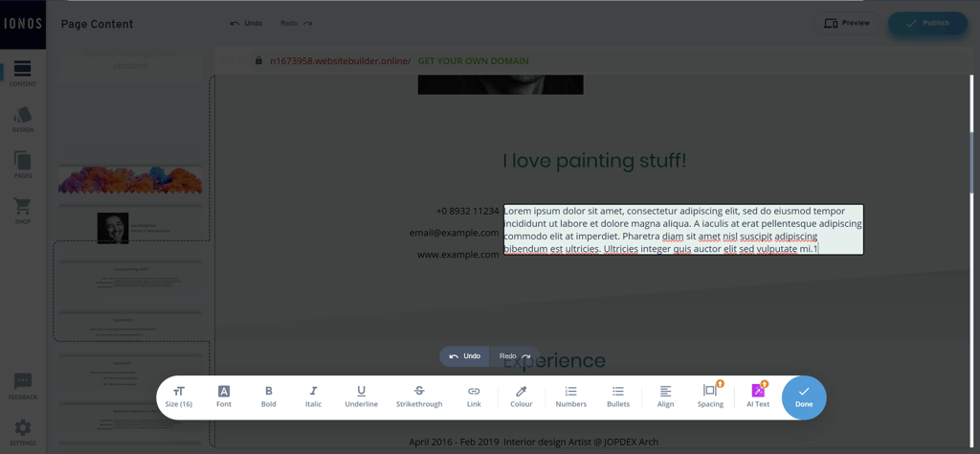Screen dimensions: 980x454
Task: Toggle Bold formatting
Action: (x=269, y=397)
